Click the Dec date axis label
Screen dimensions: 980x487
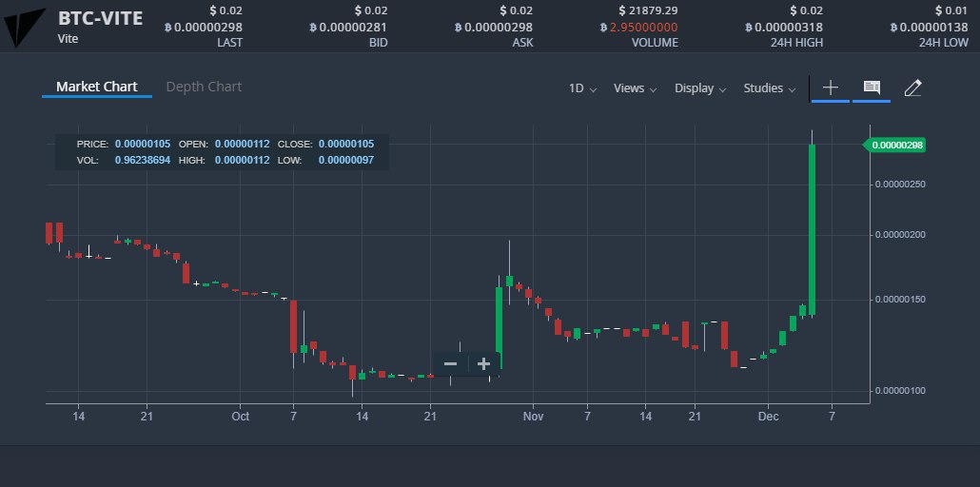[768, 417]
